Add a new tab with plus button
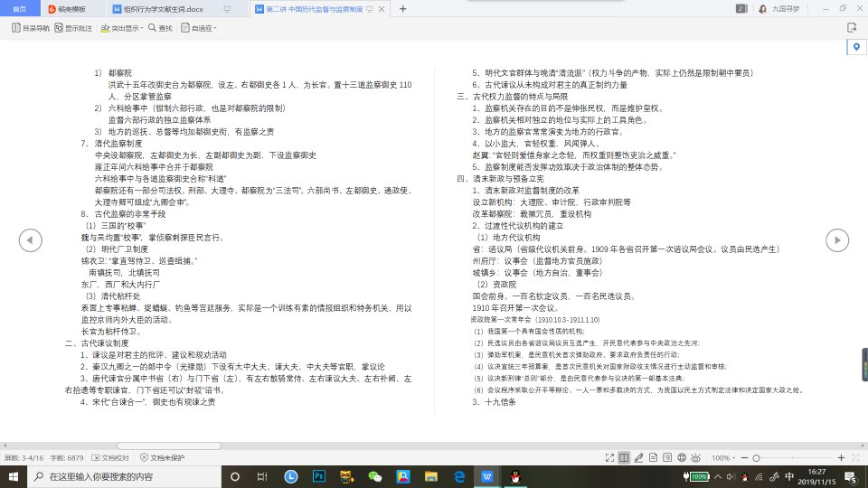The image size is (868, 488). click(403, 9)
